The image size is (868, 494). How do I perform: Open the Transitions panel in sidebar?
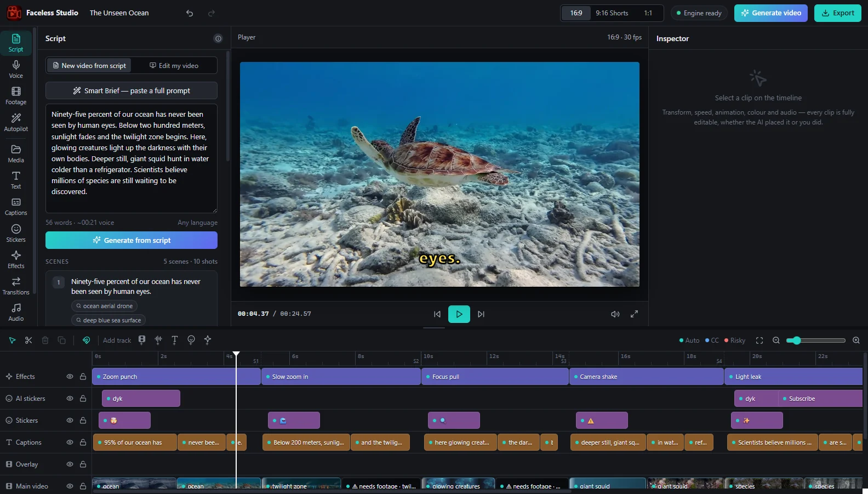point(16,286)
